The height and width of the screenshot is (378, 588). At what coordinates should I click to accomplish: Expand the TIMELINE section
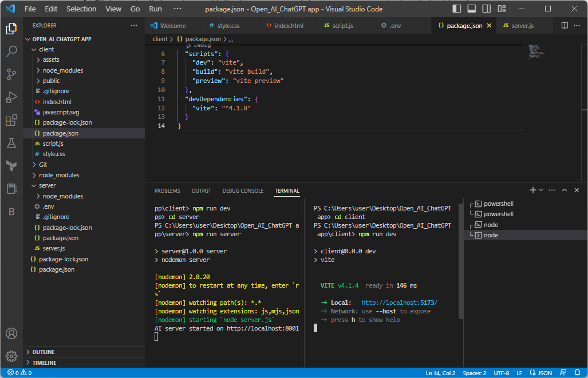click(x=84, y=363)
